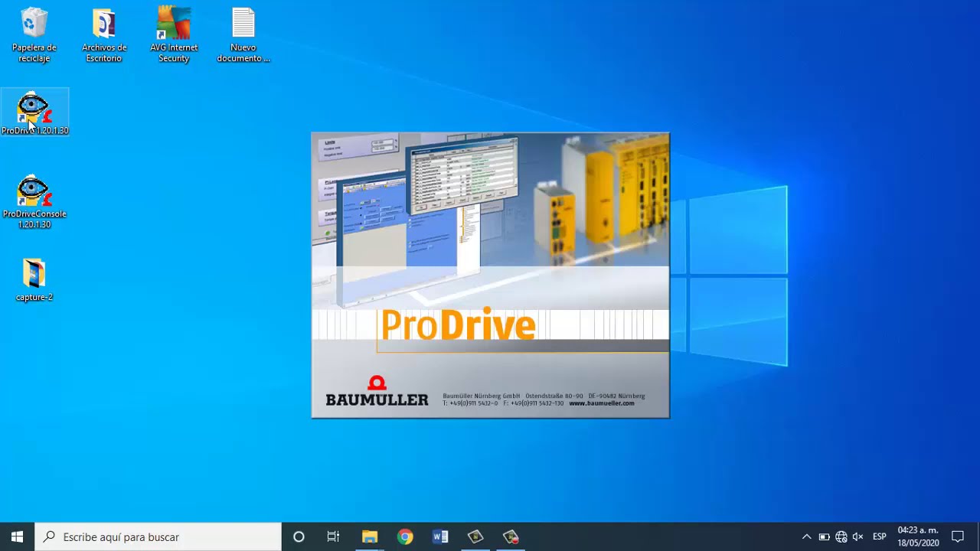Click the www.baumueller.com text on splash
Screen dimensions: 980x551
(602, 403)
